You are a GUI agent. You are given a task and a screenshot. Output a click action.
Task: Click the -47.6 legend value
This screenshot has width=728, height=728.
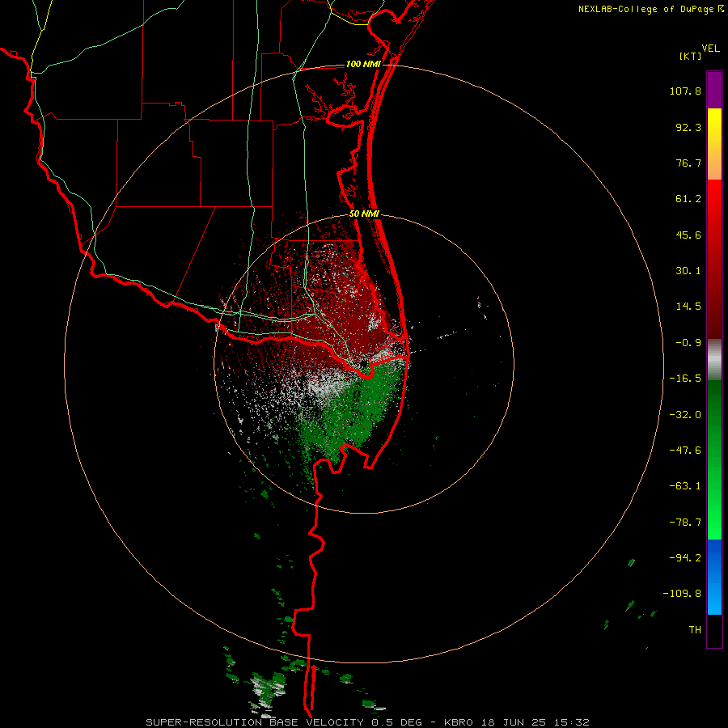click(x=685, y=451)
